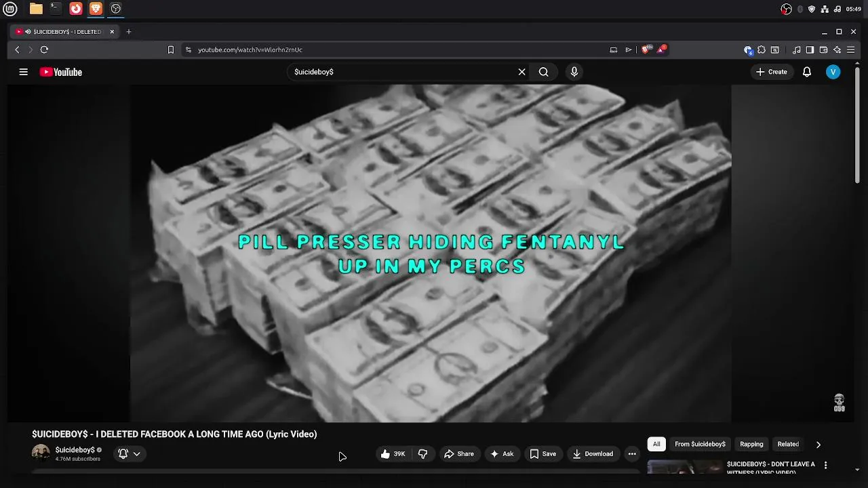
Task: Open the Brave main hamburger menu
Action: 850,49
